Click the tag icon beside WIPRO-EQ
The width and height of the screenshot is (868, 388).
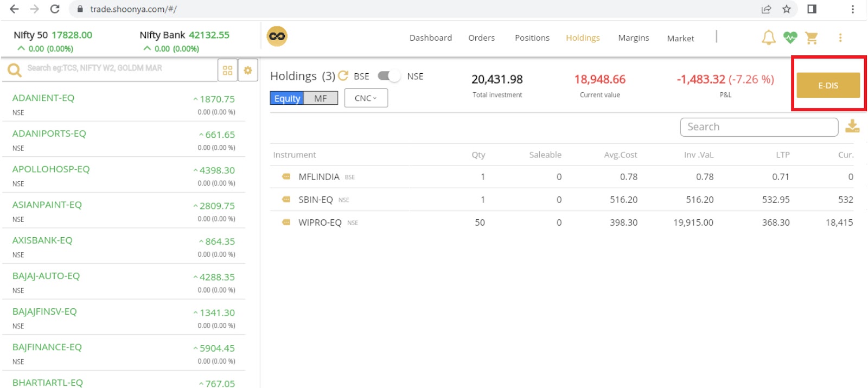point(286,222)
